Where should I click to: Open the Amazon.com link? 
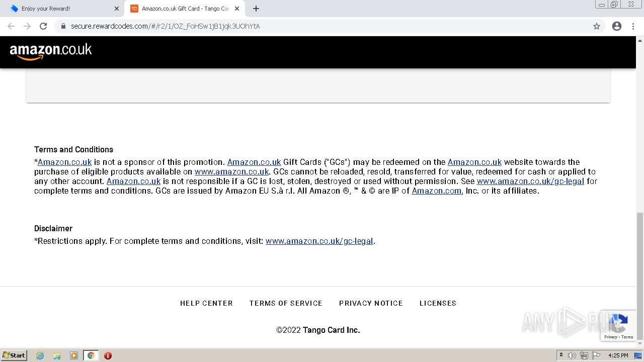click(437, 191)
